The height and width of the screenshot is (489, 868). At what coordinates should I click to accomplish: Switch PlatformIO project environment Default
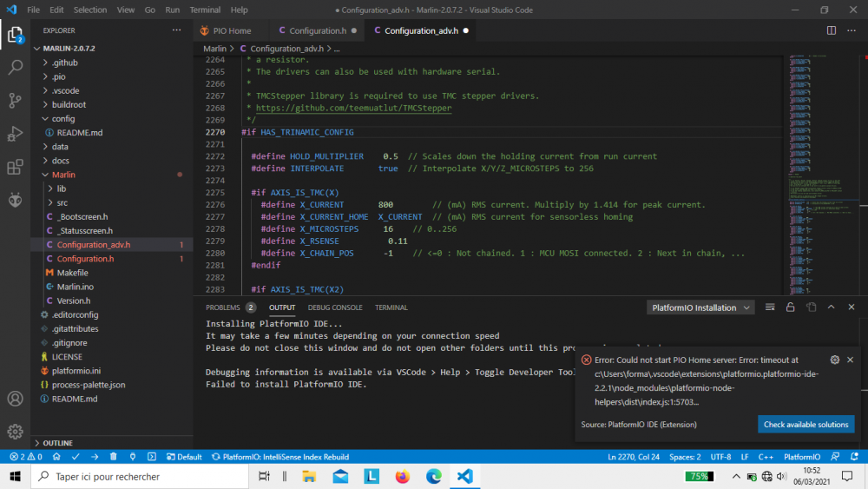click(184, 457)
